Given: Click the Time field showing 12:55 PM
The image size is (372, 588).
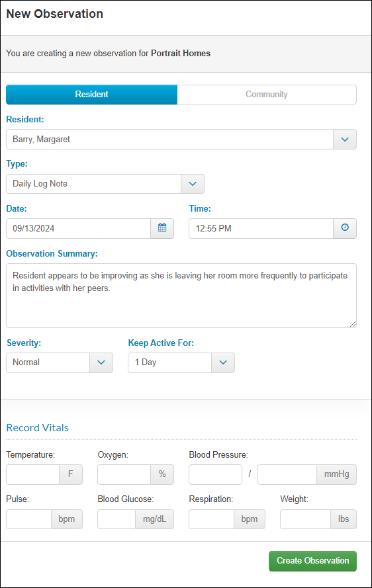Looking at the screenshot, I should [x=261, y=228].
